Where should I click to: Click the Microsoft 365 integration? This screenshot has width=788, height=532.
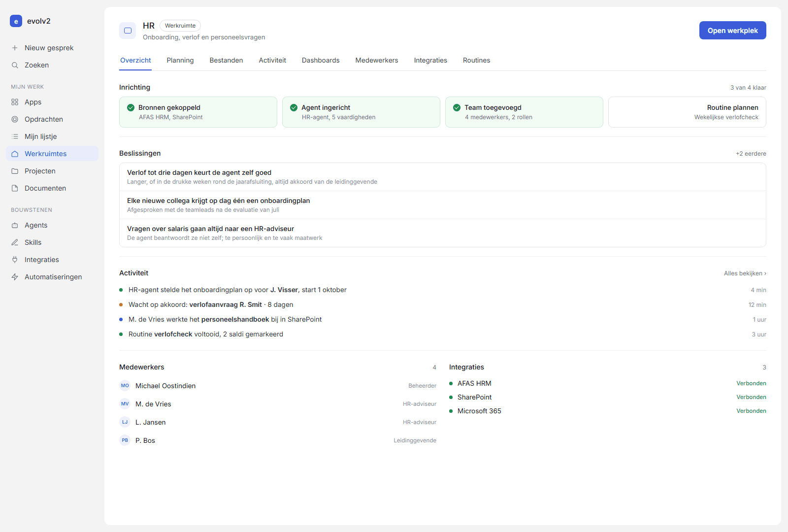click(x=608, y=411)
